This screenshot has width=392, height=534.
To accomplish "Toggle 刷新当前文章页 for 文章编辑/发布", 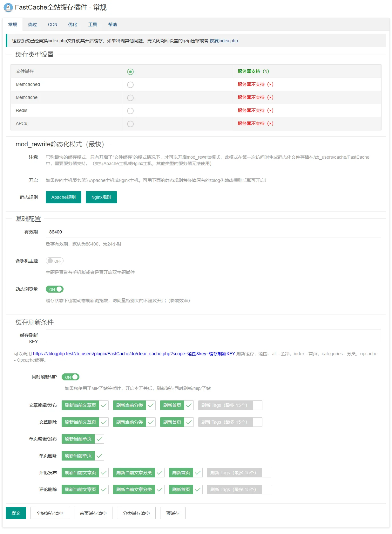I will 85,405.
